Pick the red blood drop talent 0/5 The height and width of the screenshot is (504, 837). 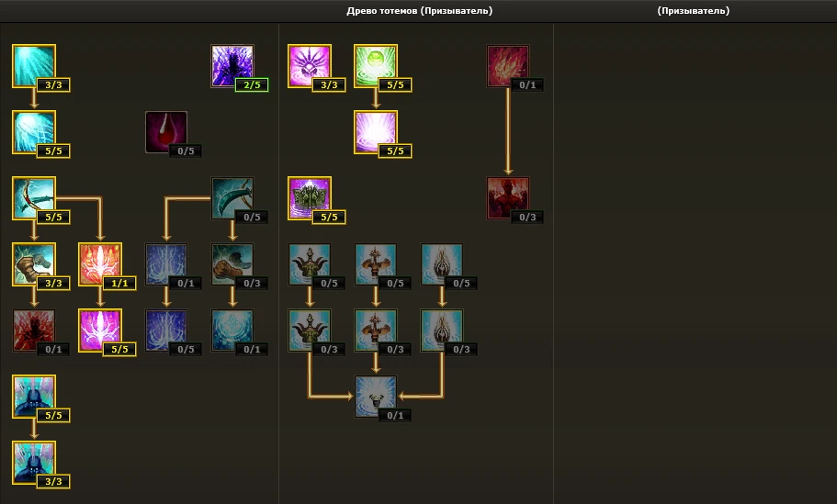pos(166,131)
